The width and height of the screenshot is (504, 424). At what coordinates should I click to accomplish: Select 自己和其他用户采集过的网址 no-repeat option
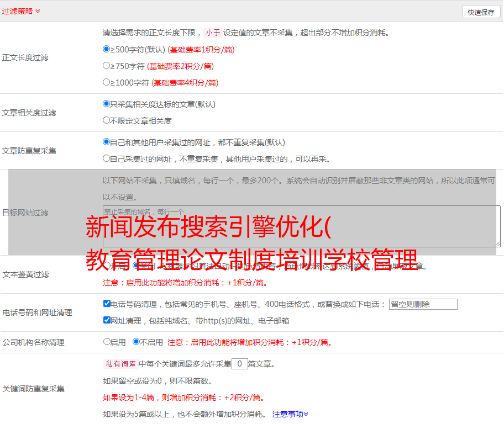[x=107, y=142]
